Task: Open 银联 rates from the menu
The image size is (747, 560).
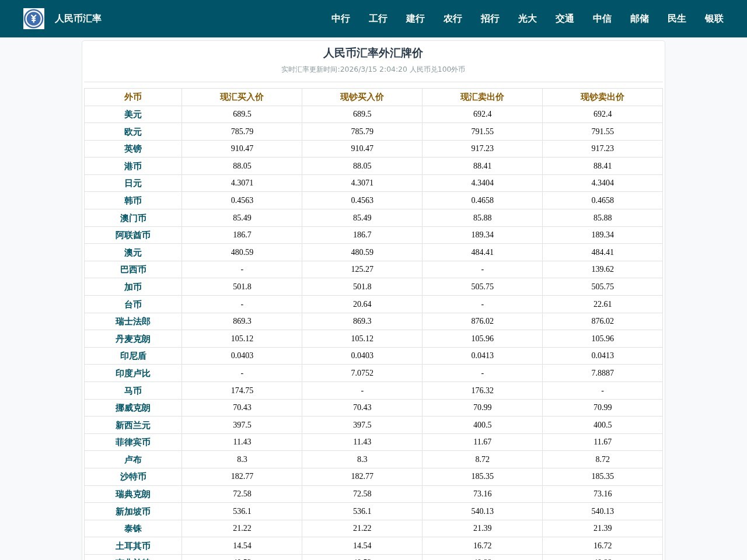Action: pos(714,19)
